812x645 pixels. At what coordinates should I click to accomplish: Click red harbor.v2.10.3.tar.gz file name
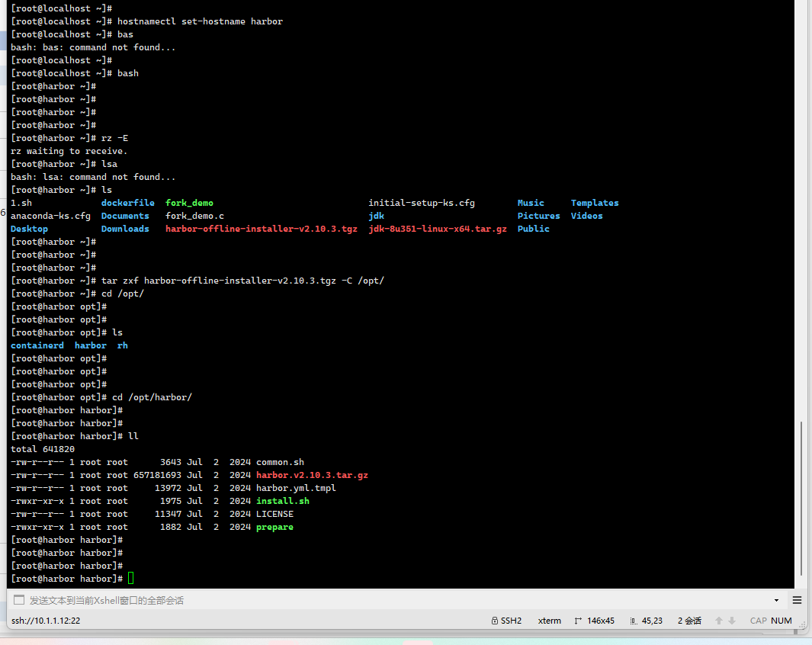click(x=313, y=475)
